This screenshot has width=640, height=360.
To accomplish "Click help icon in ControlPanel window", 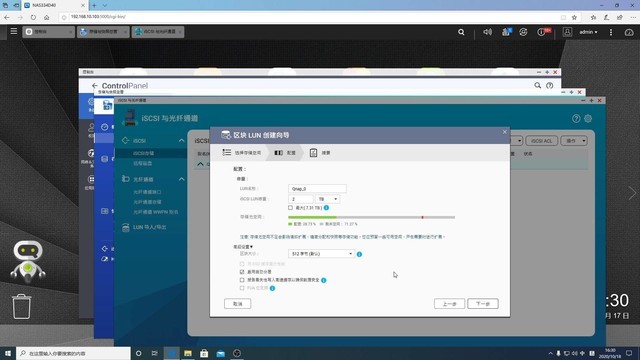I will point(550,85).
